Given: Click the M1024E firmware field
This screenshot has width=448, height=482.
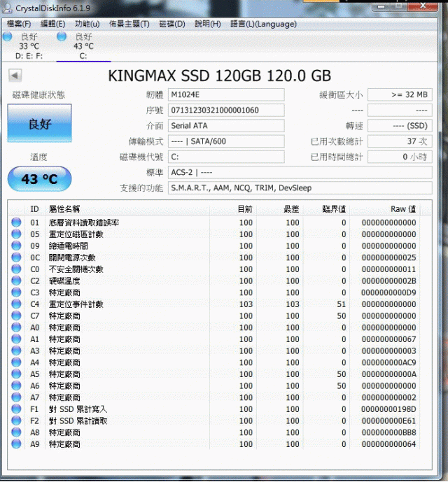Looking at the screenshot, I should tap(226, 94).
